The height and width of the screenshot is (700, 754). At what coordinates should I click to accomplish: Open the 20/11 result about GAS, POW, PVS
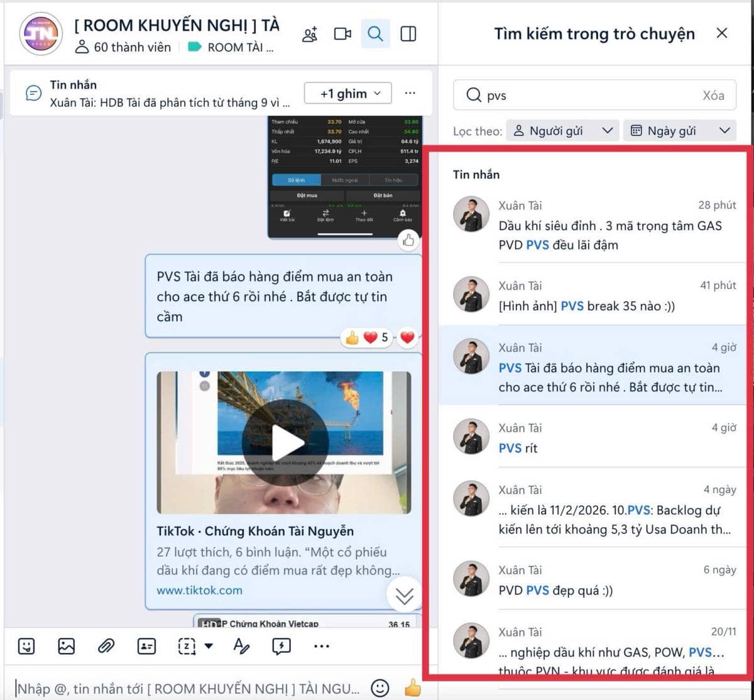pyautogui.click(x=594, y=647)
